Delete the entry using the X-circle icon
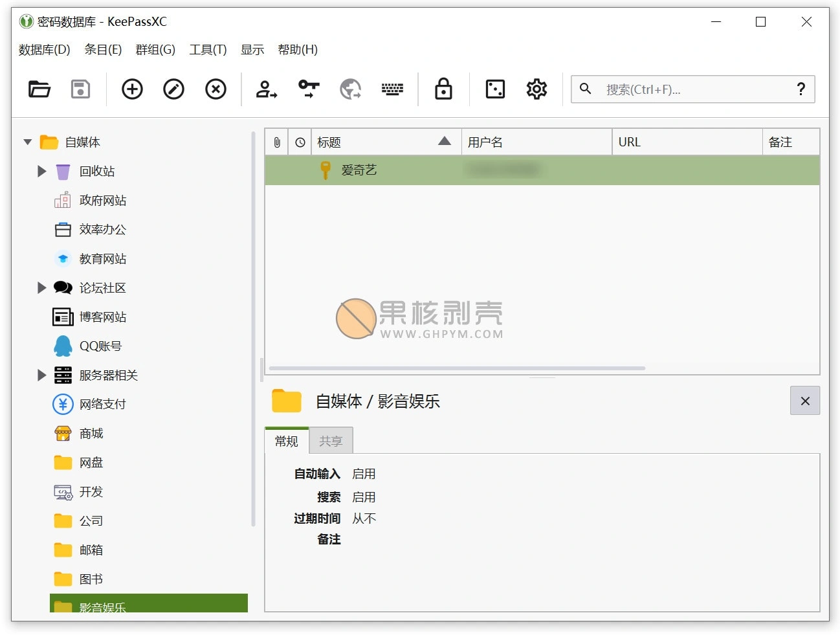 click(x=216, y=89)
